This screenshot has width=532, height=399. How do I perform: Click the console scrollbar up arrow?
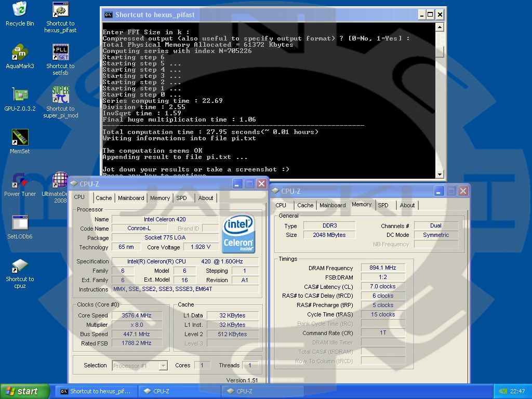440,27
